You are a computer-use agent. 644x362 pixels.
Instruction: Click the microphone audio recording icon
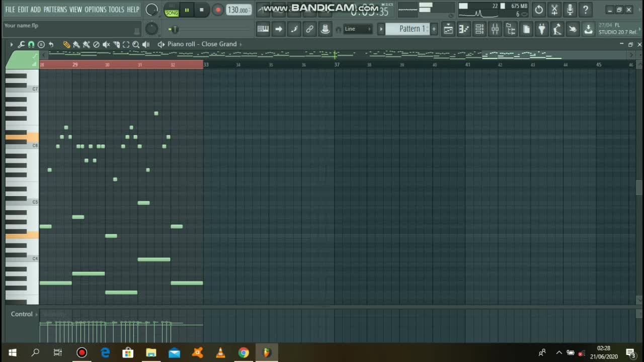(x=570, y=10)
